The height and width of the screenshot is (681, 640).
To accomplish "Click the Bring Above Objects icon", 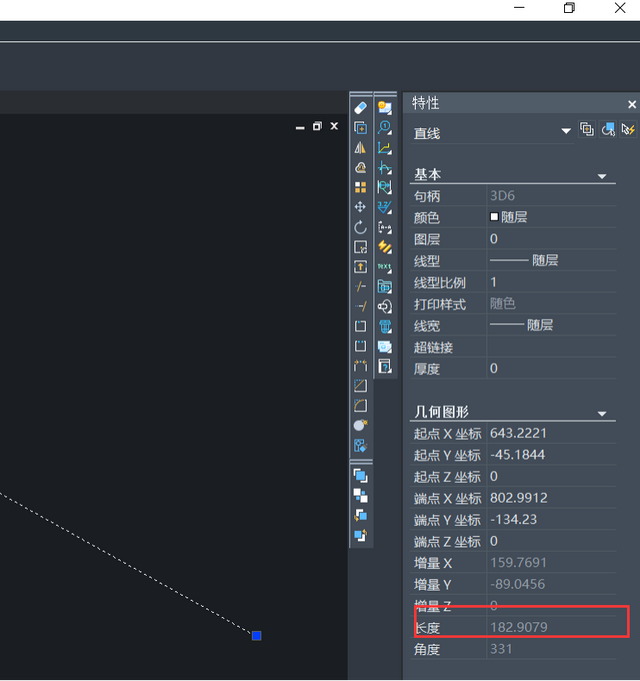I will coord(360,516).
